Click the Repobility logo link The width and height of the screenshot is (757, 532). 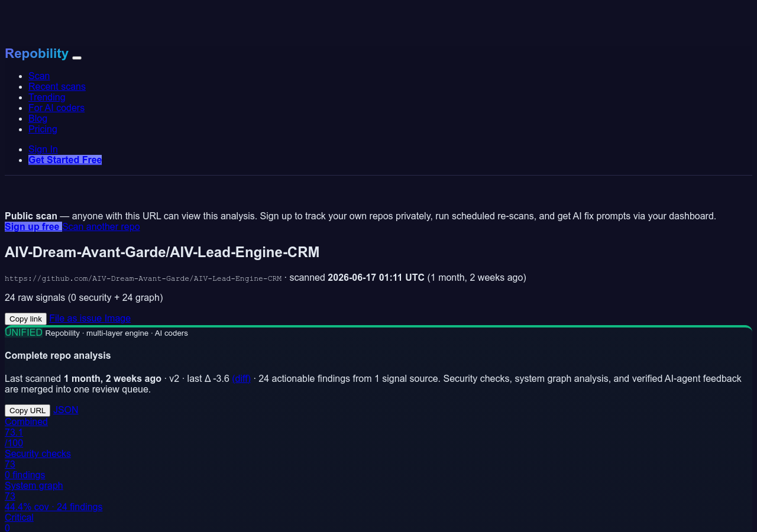[x=37, y=53]
